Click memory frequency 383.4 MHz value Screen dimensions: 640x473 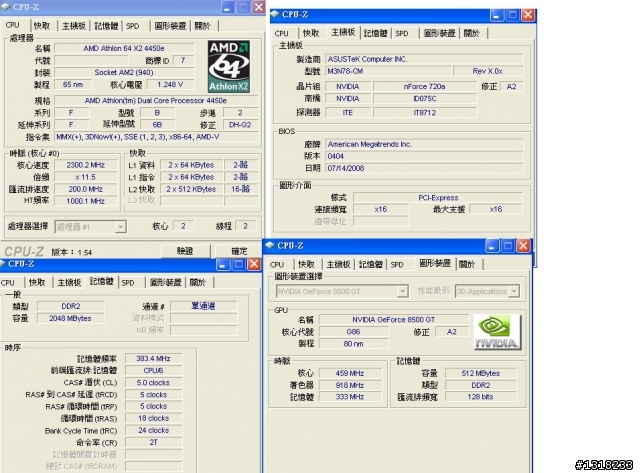(153, 358)
